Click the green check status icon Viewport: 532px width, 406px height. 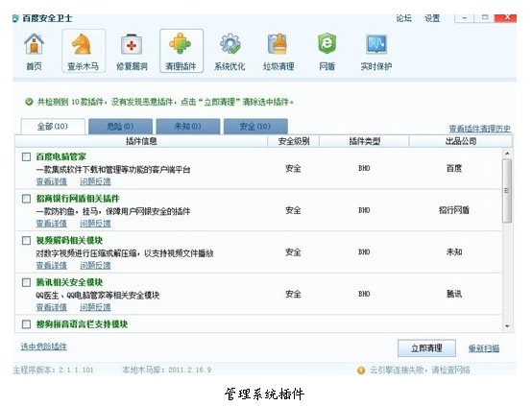pyautogui.click(x=29, y=102)
